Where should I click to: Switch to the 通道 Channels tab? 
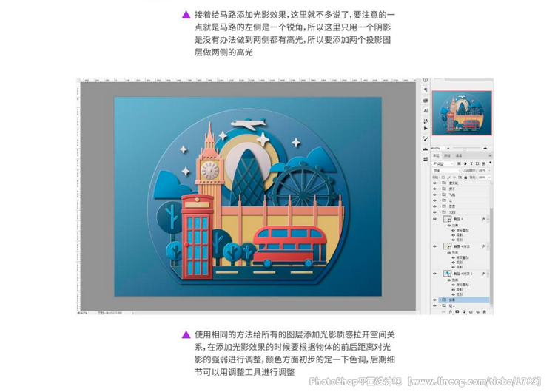point(459,155)
